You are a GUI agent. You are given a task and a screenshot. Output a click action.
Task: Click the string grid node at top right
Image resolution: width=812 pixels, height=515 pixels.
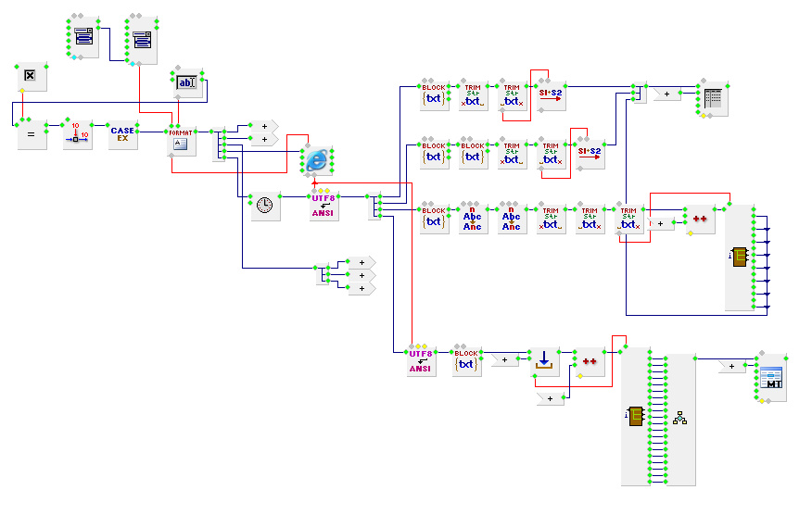coord(713,100)
